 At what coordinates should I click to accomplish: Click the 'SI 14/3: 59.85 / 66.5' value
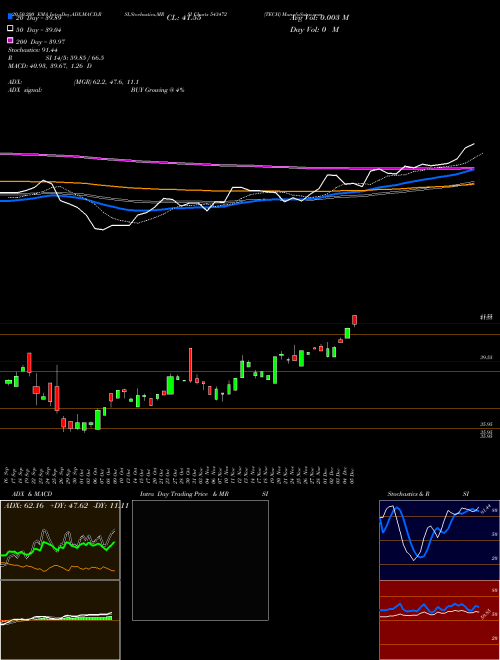pyautogui.click(x=75, y=58)
